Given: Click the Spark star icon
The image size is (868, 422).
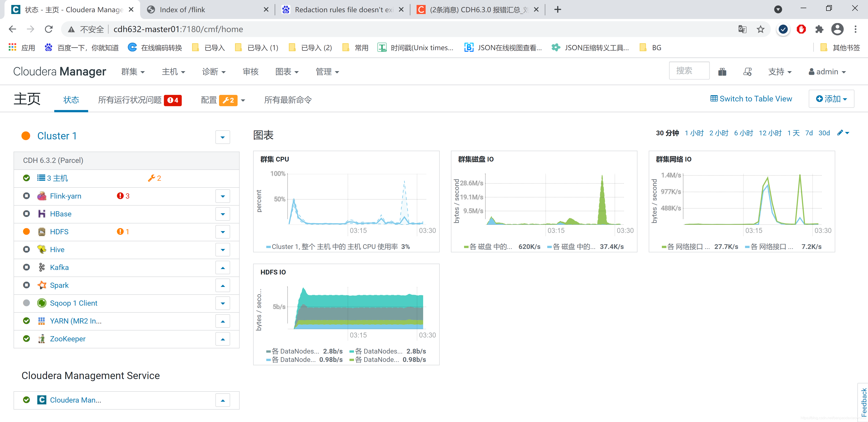Looking at the screenshot, I should (x=42, y=285).
